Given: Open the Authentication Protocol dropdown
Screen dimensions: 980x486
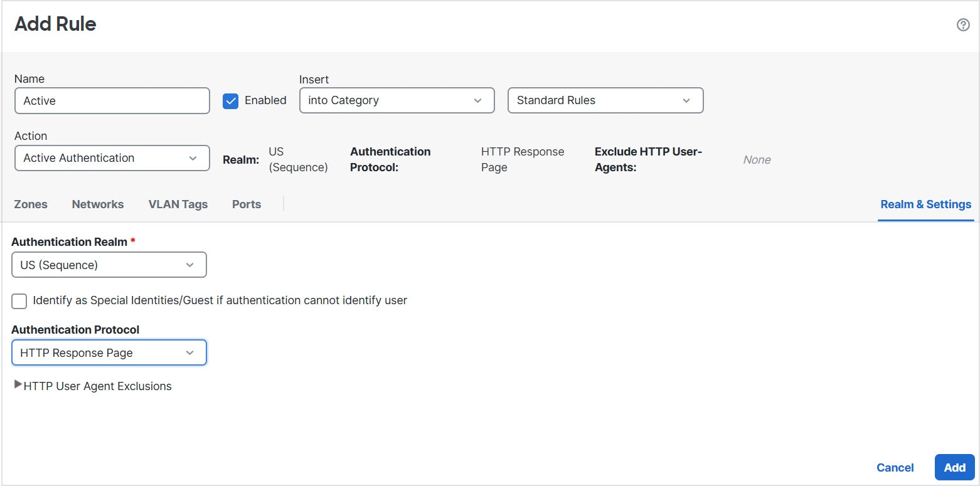Looking at the screenshot, I should [109, 353].
